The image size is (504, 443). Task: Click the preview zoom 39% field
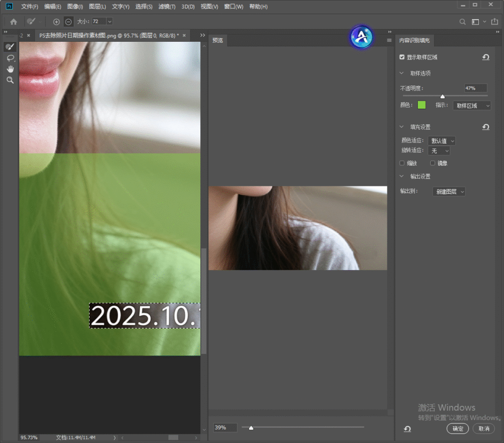click(225, 428)
